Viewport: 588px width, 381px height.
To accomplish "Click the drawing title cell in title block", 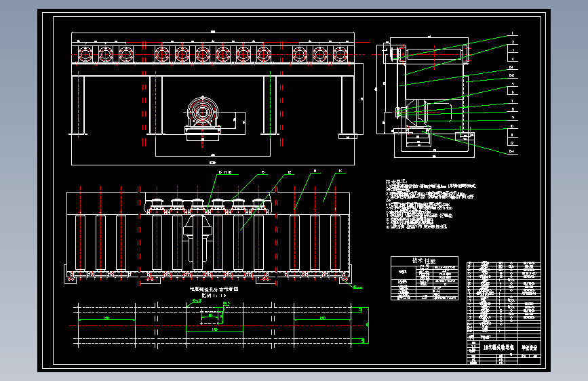I will coord(498,348).
